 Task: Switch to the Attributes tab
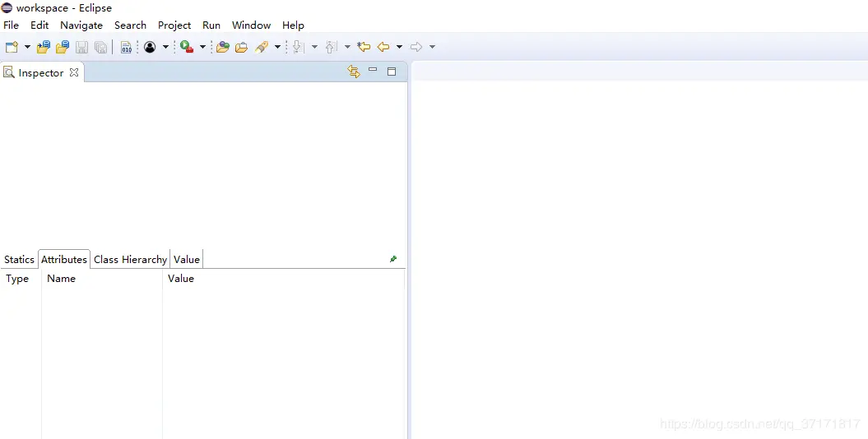point(64,259)
